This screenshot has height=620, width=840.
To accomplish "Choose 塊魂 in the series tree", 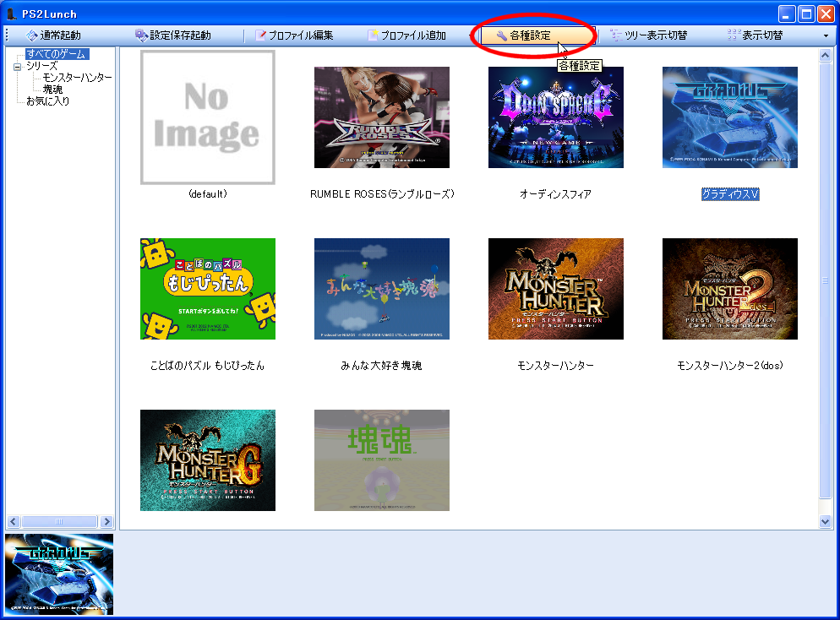I will coord(52,90).
